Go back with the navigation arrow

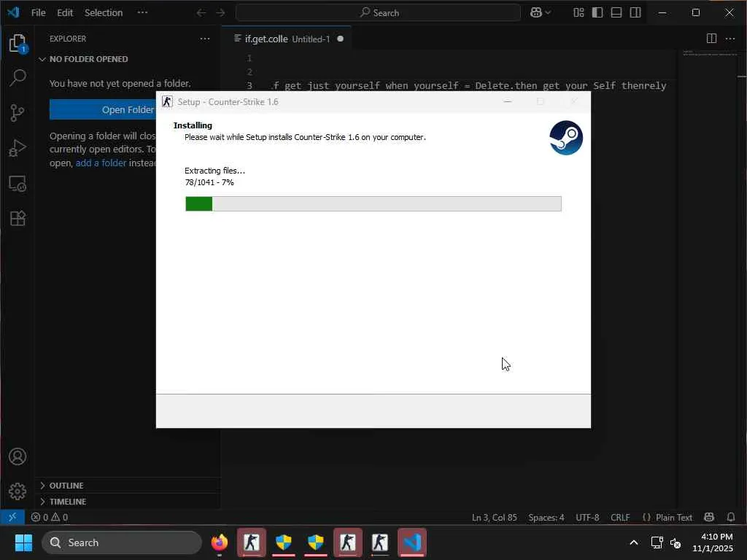[201, 13]
